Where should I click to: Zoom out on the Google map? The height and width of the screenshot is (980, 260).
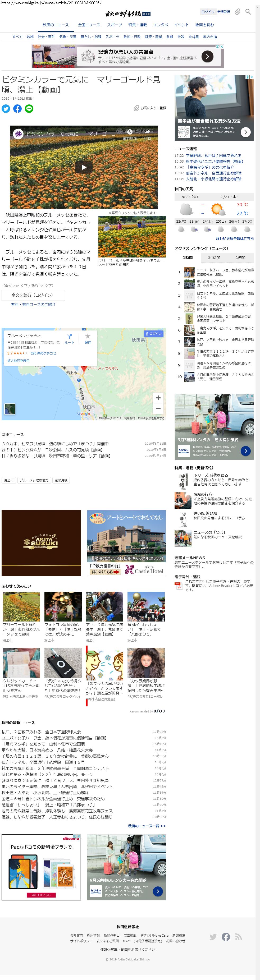[158, 409]
